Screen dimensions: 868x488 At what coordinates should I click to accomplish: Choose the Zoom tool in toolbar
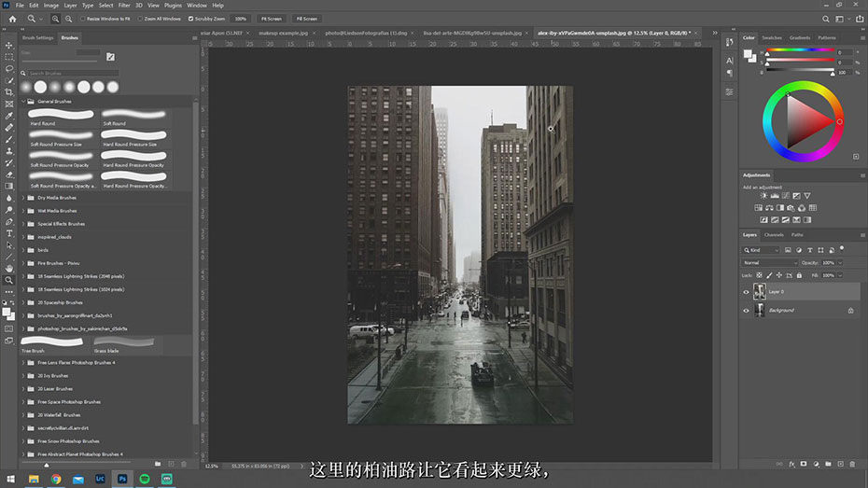[8, 281]
